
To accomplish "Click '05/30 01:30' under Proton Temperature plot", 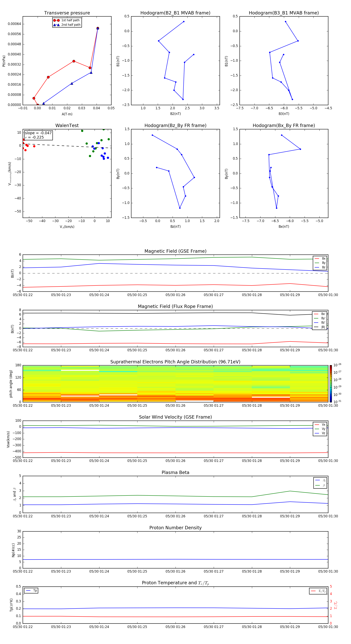I will click(x=328, y=627).
